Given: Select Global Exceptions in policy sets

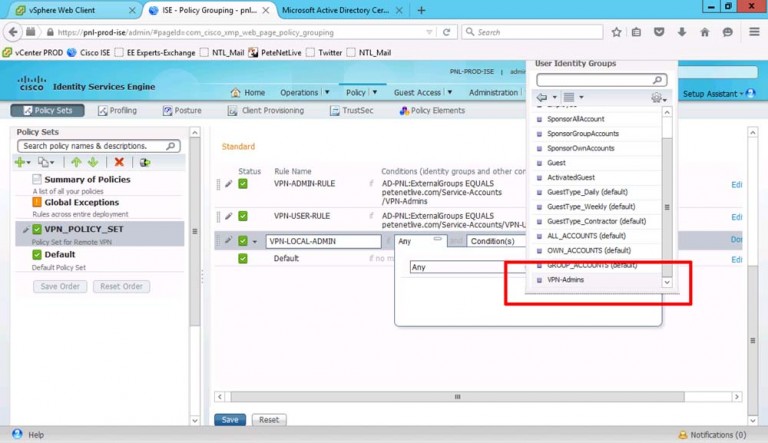Looking at the screenshot, I should tap(81, 202).
